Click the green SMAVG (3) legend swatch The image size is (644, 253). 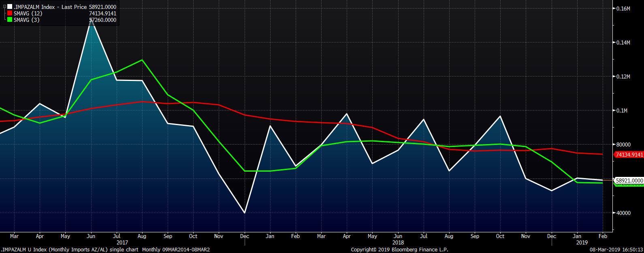tap(10, 20)
